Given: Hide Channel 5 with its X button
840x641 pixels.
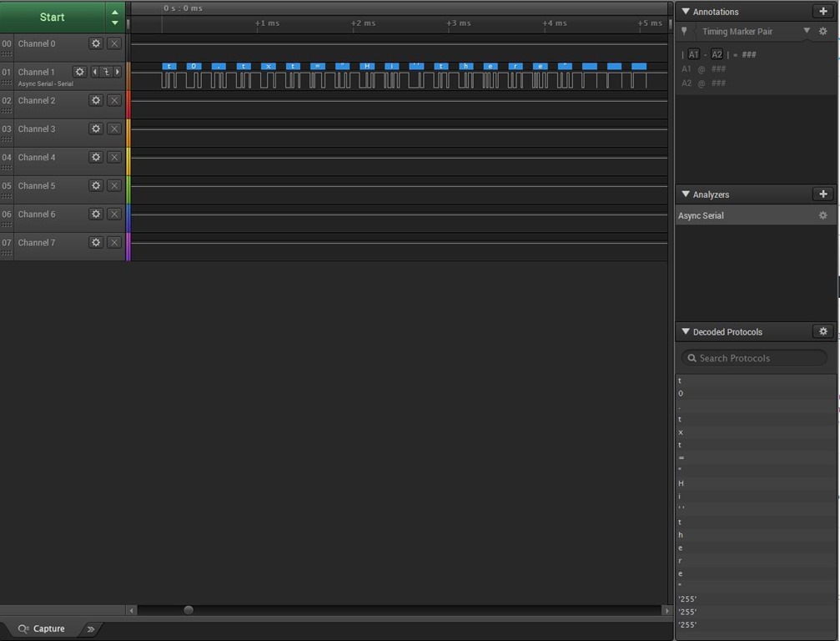Looking at the screenshot, I should 114,185.
